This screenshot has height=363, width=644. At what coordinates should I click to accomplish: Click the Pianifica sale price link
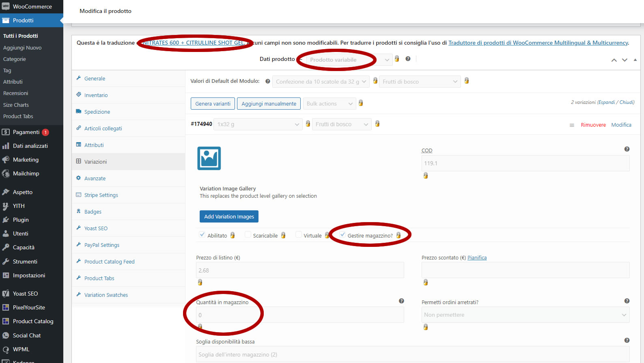477,257
